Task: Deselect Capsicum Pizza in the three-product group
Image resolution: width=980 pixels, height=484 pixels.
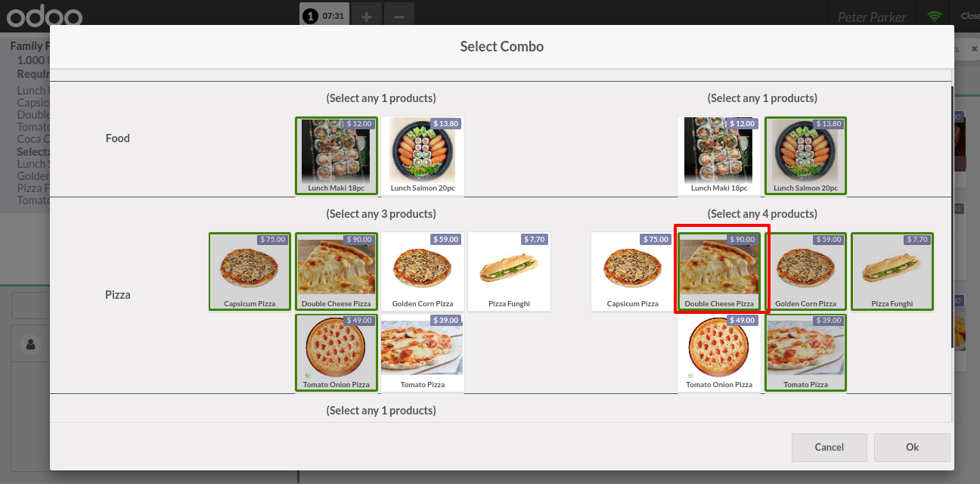Action: 250,271
